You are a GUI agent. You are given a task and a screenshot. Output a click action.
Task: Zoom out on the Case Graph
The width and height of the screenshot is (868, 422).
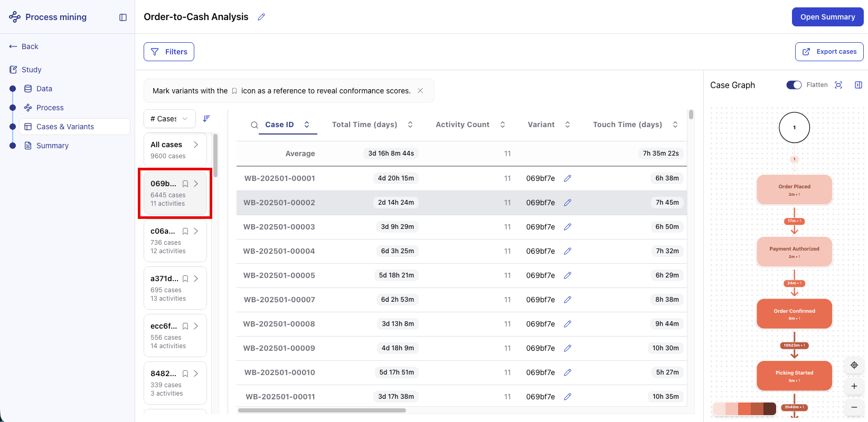coord(854,407)
